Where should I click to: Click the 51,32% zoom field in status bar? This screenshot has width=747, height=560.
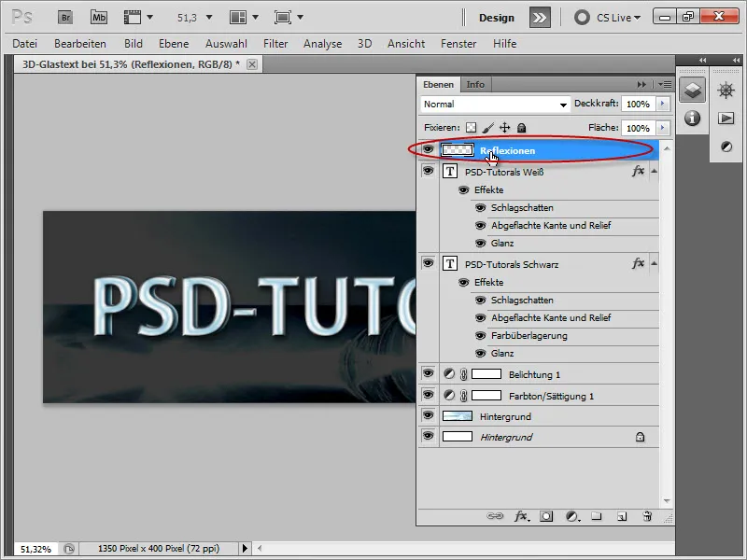pos(35,549)
